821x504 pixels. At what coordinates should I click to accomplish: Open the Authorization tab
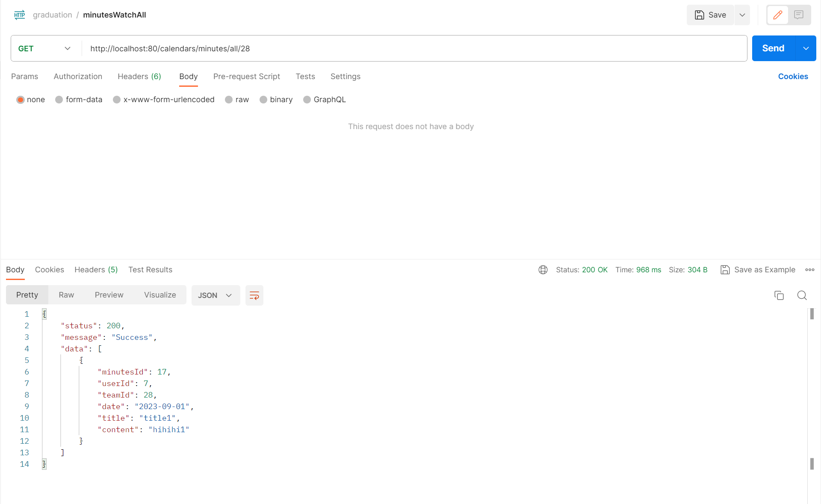point(78,77)
